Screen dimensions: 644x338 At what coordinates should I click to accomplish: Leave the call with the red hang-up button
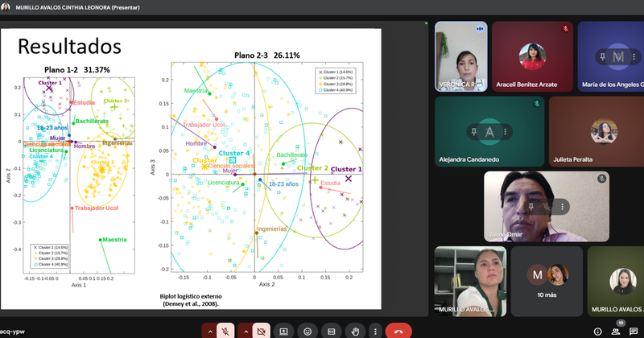click(x=398, y=331)
